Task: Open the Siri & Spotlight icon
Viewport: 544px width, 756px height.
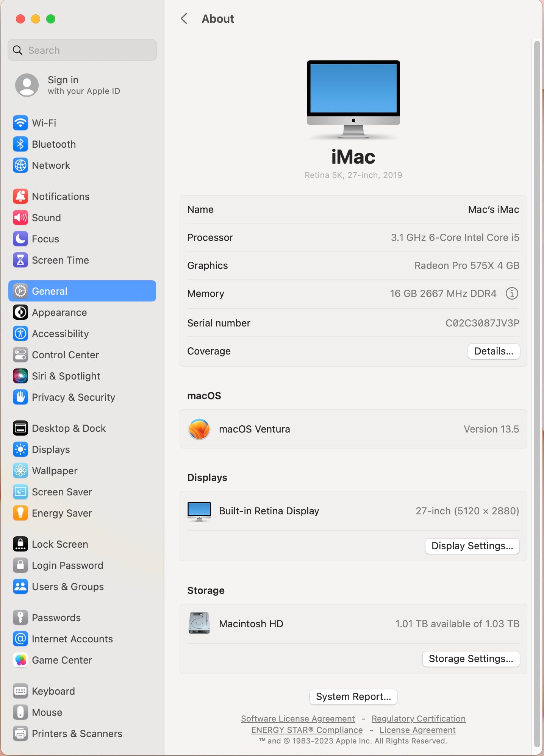Action: point(20,376)
